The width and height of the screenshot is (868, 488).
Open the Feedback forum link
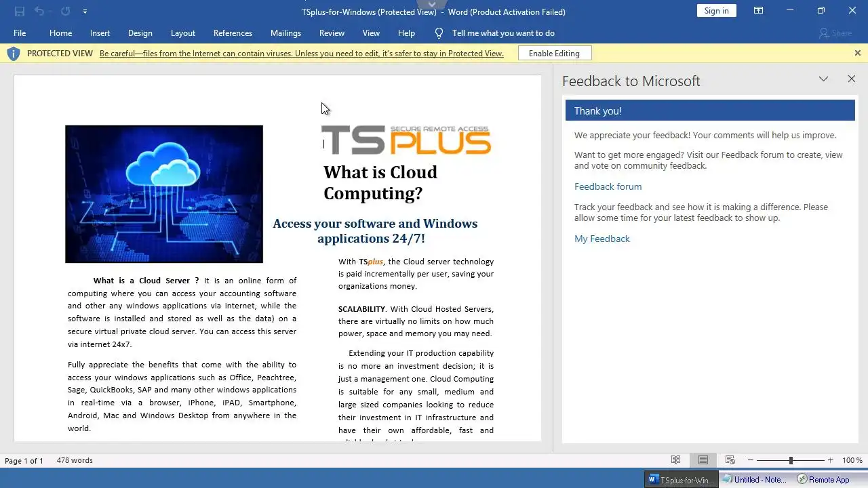(x=608, y=186)
